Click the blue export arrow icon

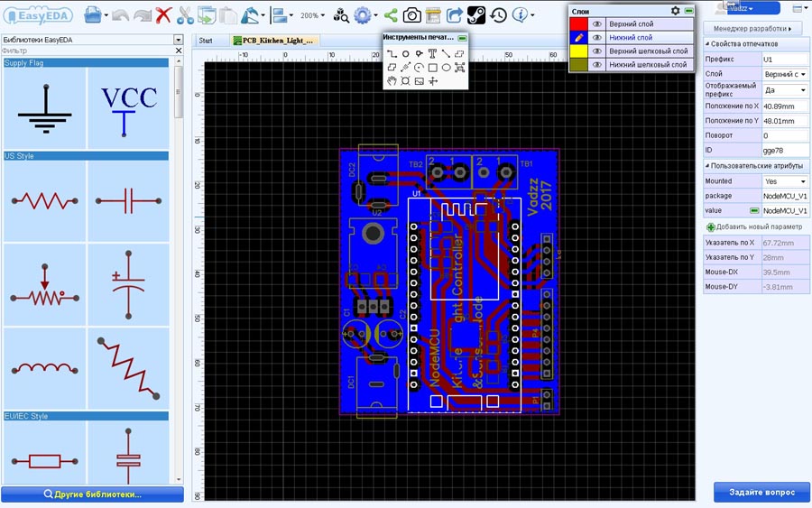coord(455,15)
